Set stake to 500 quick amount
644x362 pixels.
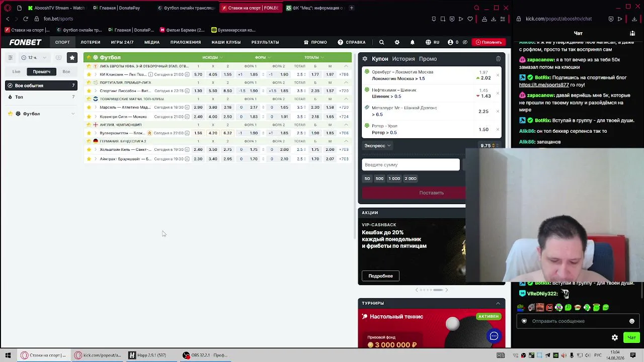pos(379,178)
